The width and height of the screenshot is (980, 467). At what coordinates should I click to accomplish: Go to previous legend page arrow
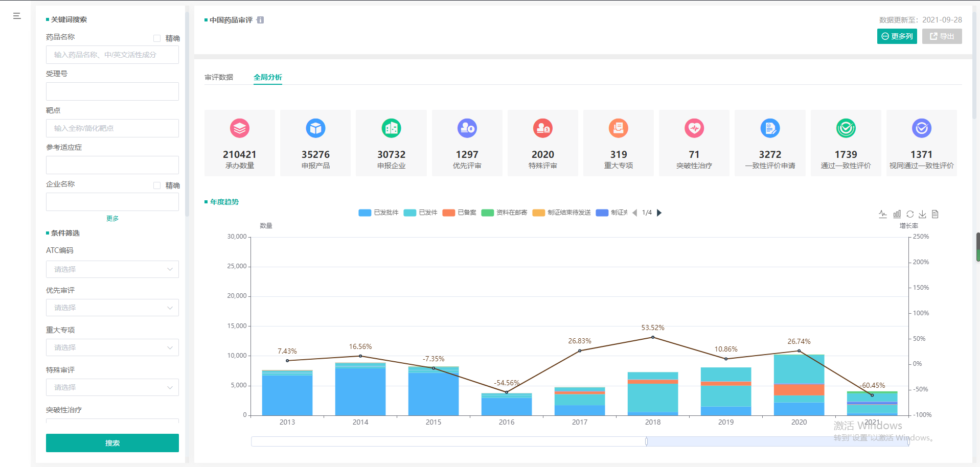(635, 213)
